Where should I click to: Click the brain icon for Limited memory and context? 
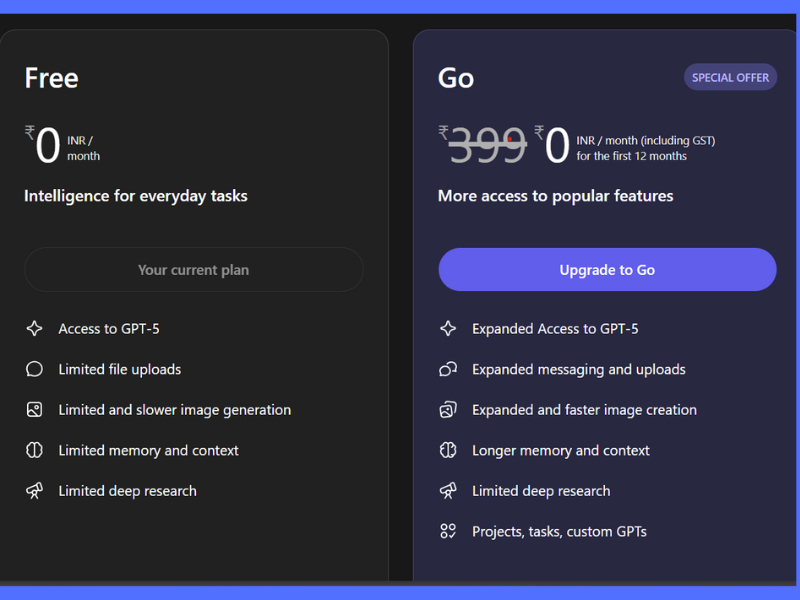coord(34,450)
